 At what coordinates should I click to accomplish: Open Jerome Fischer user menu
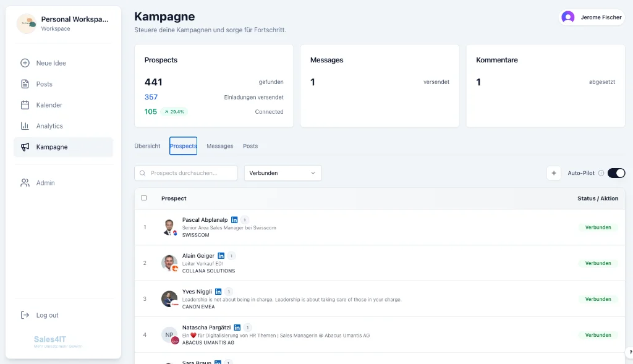point(592,17)
